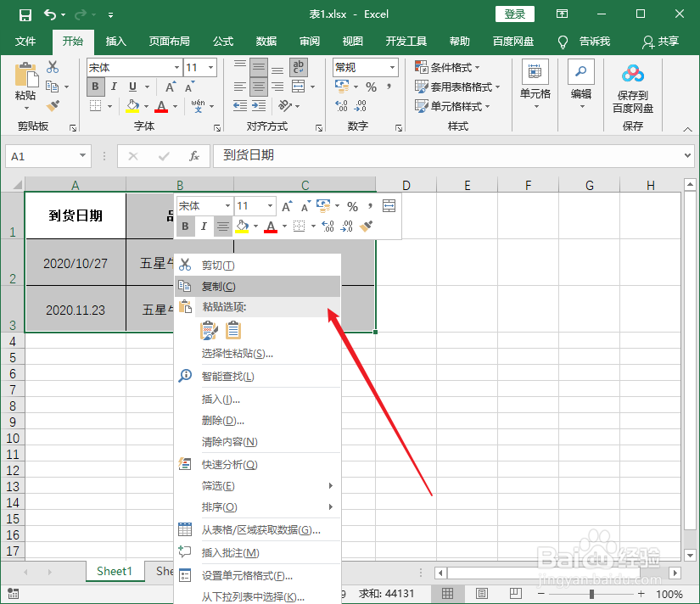
Task: Increase font size in ribbon
Action: pos(171,87)
